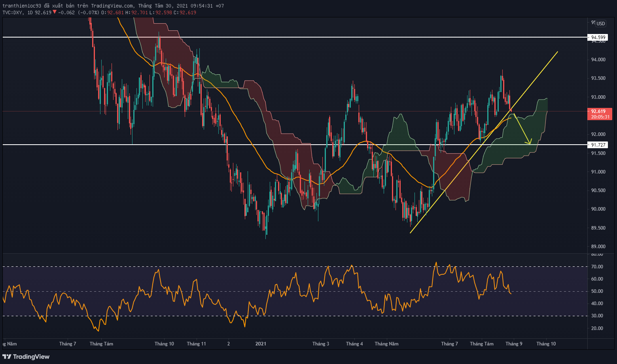
Task: Click the RSI 40.00 axis value
Action: coord(597,304)
